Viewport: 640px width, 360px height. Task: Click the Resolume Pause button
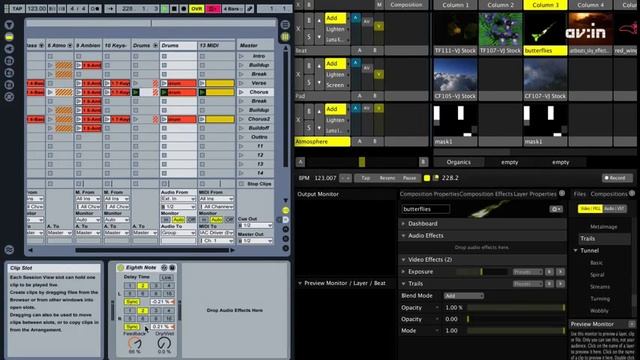click(x=409, y=178)
